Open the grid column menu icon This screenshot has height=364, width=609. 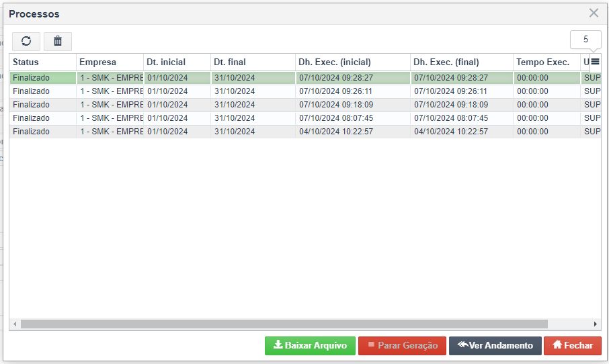[595, 62]
